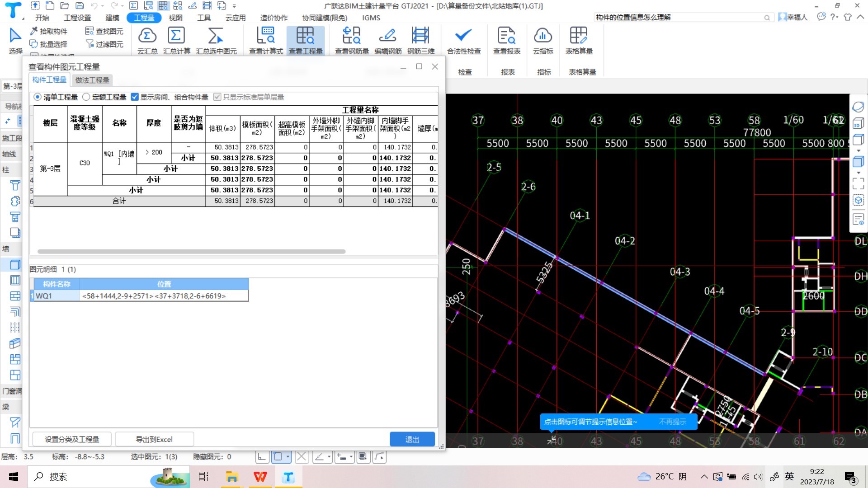
Task: Open Task View from the taskbar
Action: [203, 477]
